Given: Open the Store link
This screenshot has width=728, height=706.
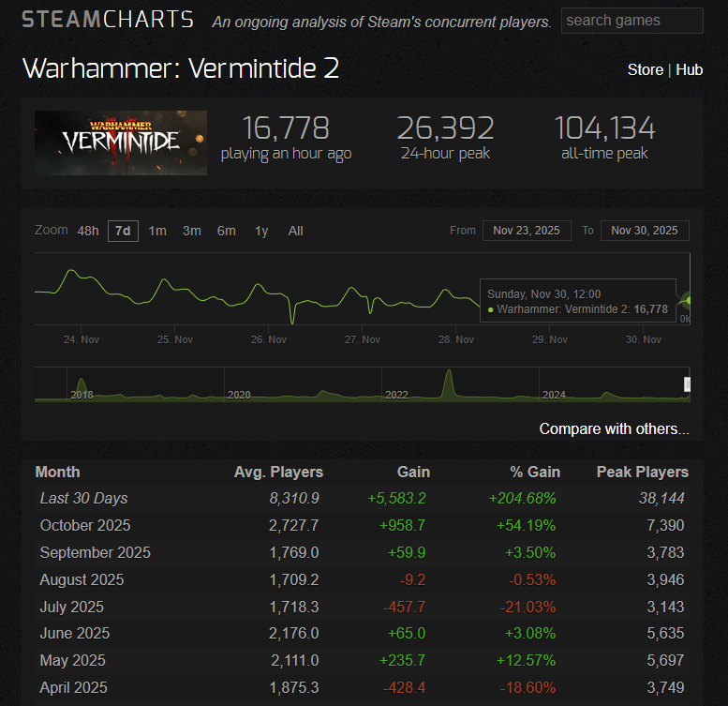Looking at the screenshot, I should click(x=645, y=69).
